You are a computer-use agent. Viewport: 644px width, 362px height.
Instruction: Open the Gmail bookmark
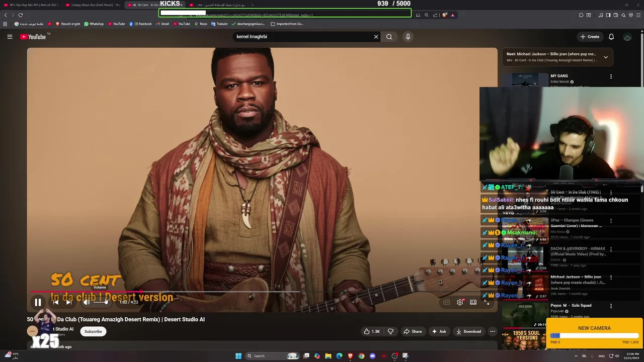pyautogui.click(x=162, y=24)
